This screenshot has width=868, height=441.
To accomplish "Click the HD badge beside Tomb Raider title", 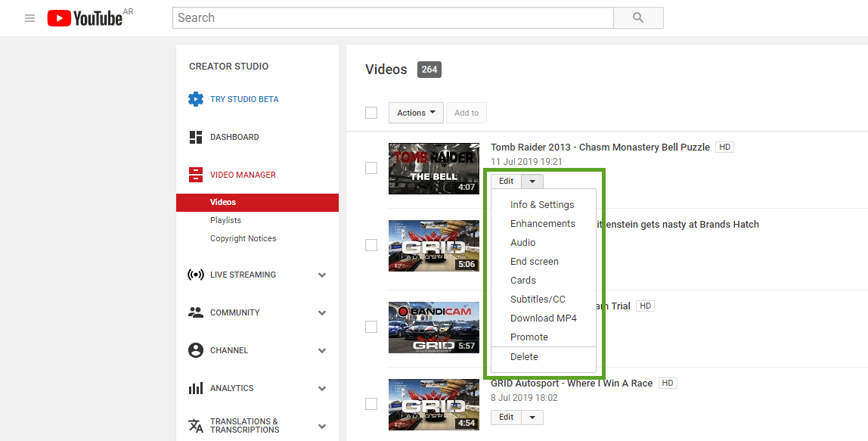I will point(724,147).
